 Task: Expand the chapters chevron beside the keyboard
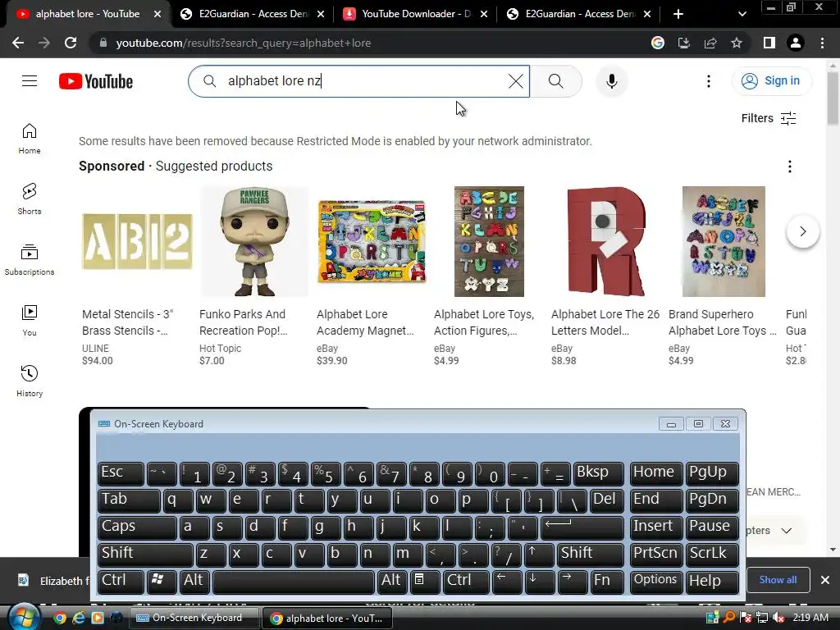pyautogui.click(x=786, y=531)
